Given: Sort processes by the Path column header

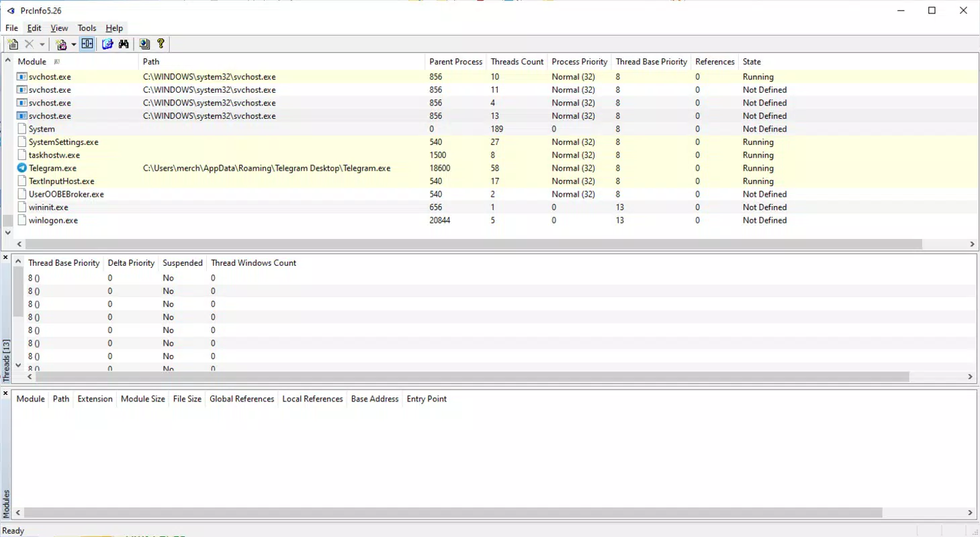Looking at the screenshot, I should click(x=282, y=62).
